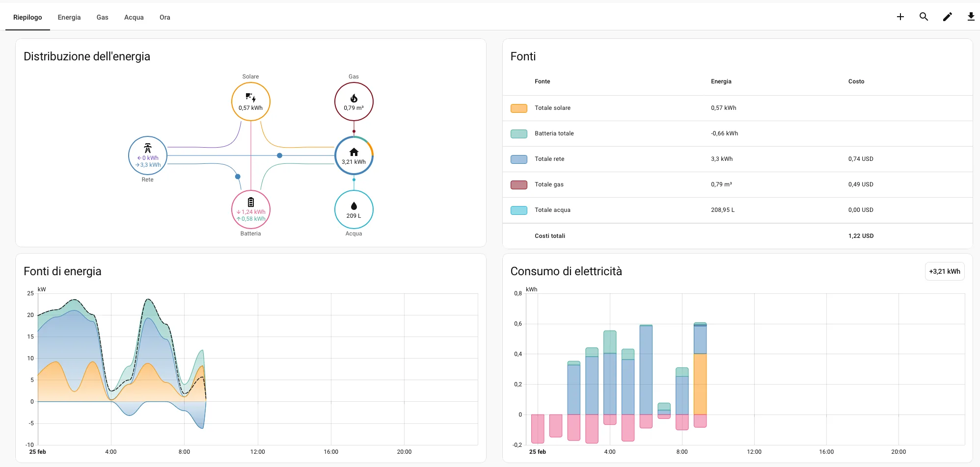Click the Costi totali row
Screen dimensions: 980x467
(550, 235)
